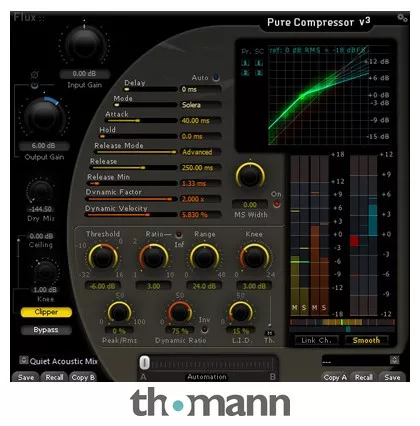
Task: Click the Copy A button
Action: point(335,377)
